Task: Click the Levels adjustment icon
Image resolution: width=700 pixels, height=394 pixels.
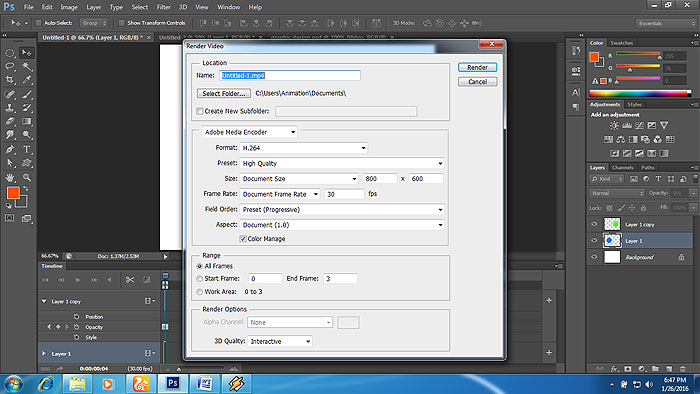Action: pyautogui.click(x=627, y=125)
